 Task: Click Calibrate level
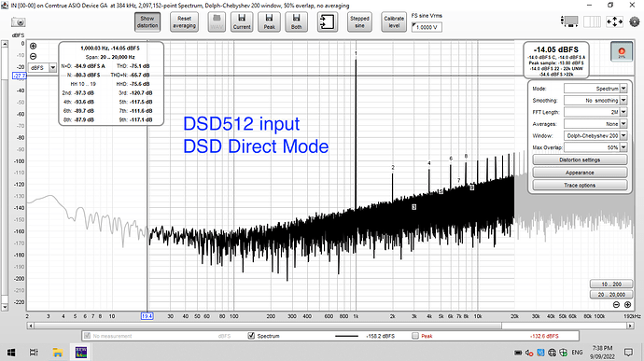pyautogui.click(x=394, y=21)
